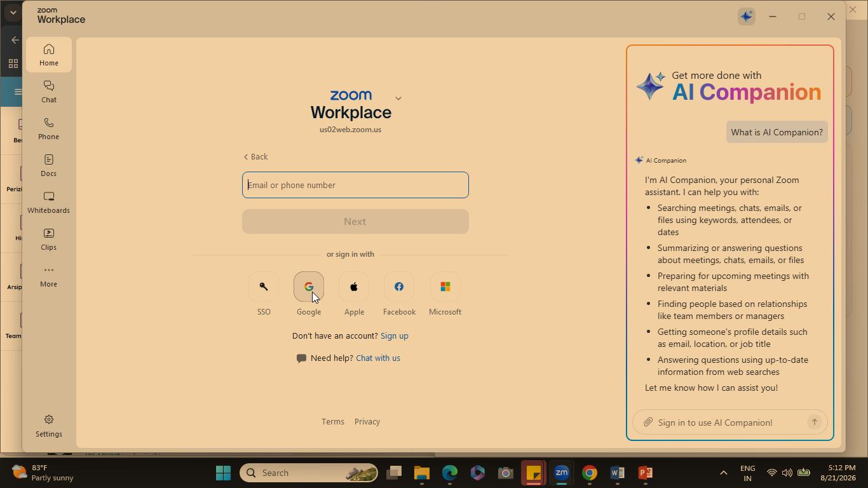Open Clips from the sidebar
Viewport: 868px width, 488px height.
pyautogui.click(x=49, y=239)
